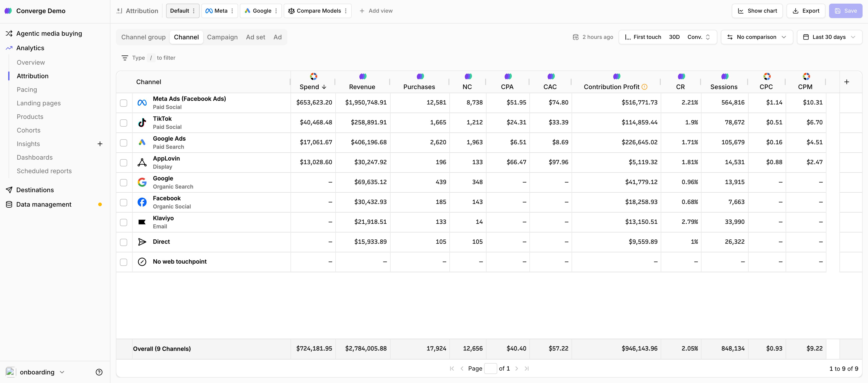
Task: Open the Google view three-dot menu
Action: click(276, 11)
